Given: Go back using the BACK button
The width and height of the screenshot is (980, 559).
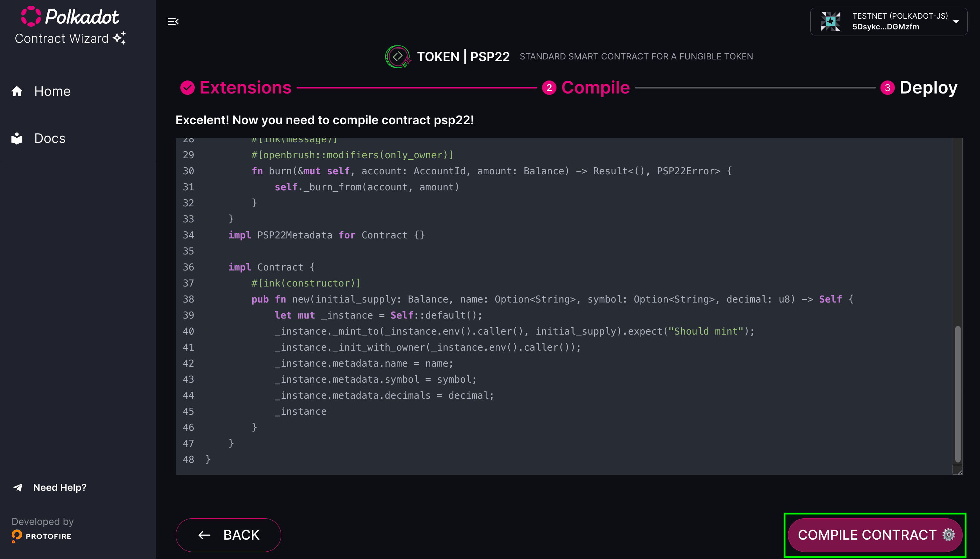Looking at the screenshot, I should pyautogui.click(x=228, y=534).
